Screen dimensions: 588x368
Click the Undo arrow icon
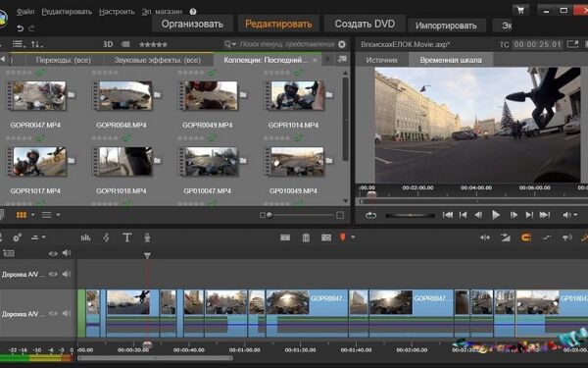pos(20,28)
